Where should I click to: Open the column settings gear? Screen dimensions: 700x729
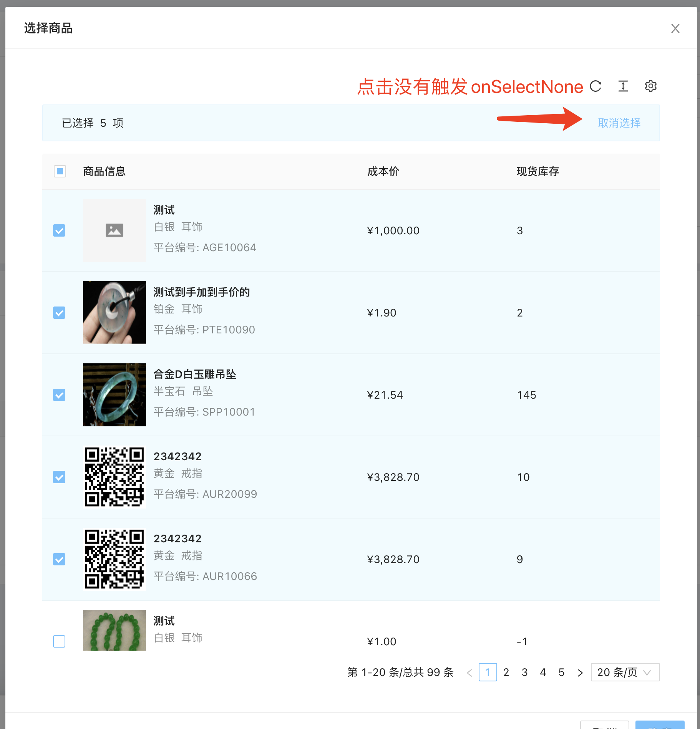tap(651, 86)
